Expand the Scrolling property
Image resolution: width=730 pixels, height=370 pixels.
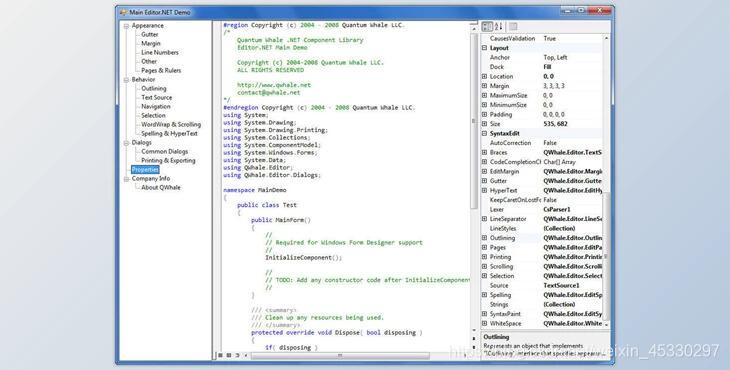pyautogui.click(x=484, y=267)
